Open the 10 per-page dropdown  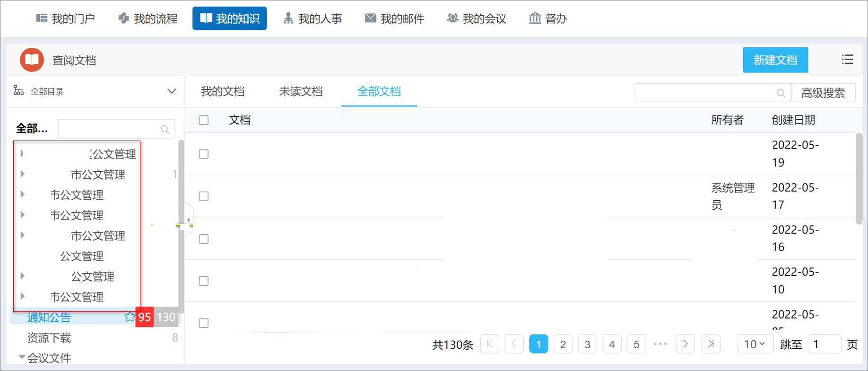point(755,344)
